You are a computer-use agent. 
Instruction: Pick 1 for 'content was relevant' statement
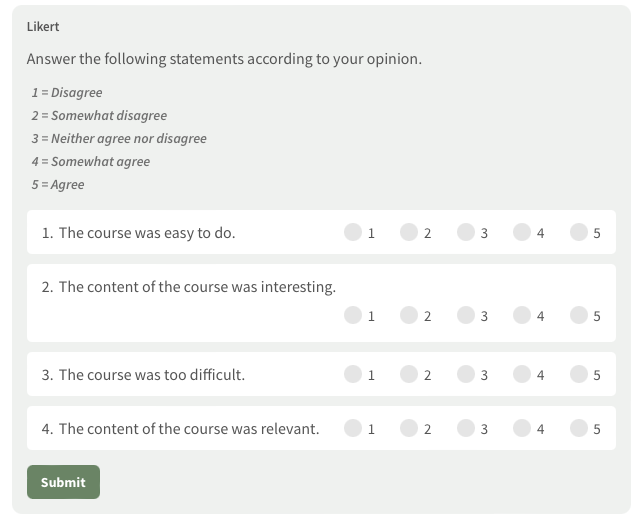coord(353,428)
